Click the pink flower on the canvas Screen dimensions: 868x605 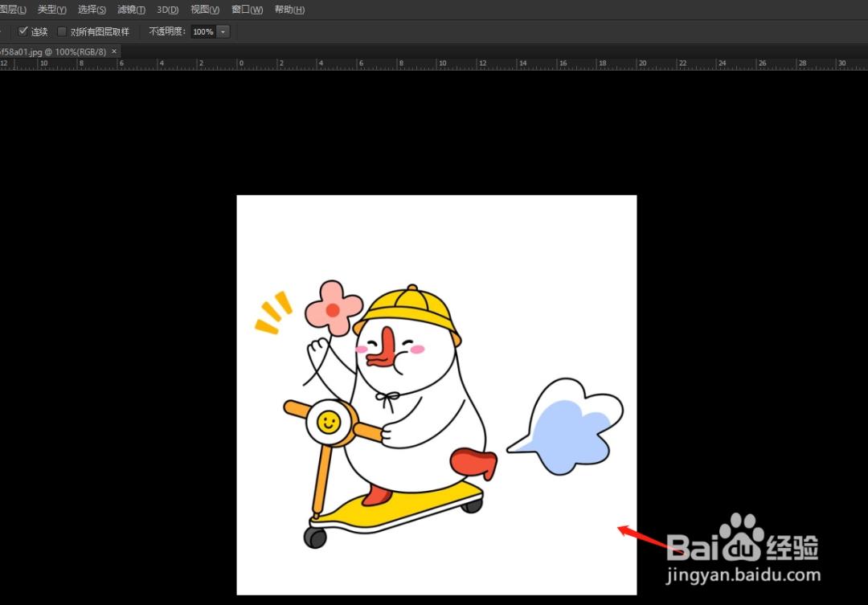[334, 309]
